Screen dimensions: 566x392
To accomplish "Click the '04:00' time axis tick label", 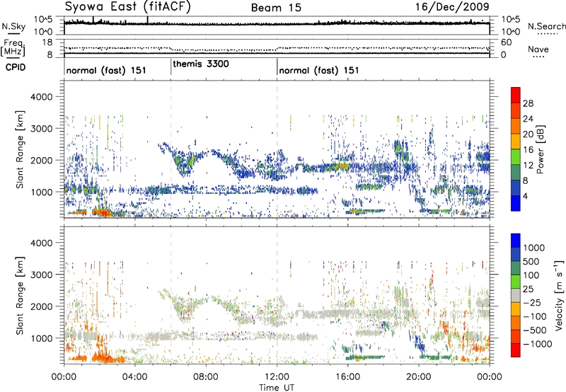I will [134, 377].
